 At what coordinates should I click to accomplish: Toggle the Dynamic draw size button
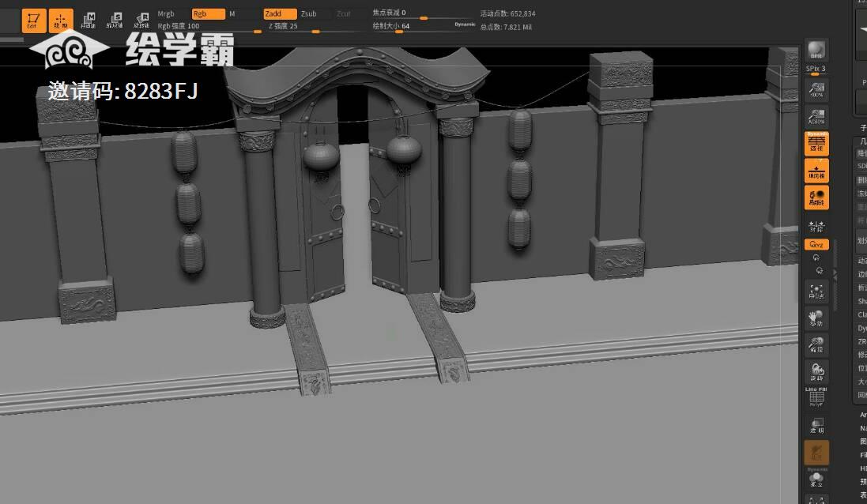point(465,24)
